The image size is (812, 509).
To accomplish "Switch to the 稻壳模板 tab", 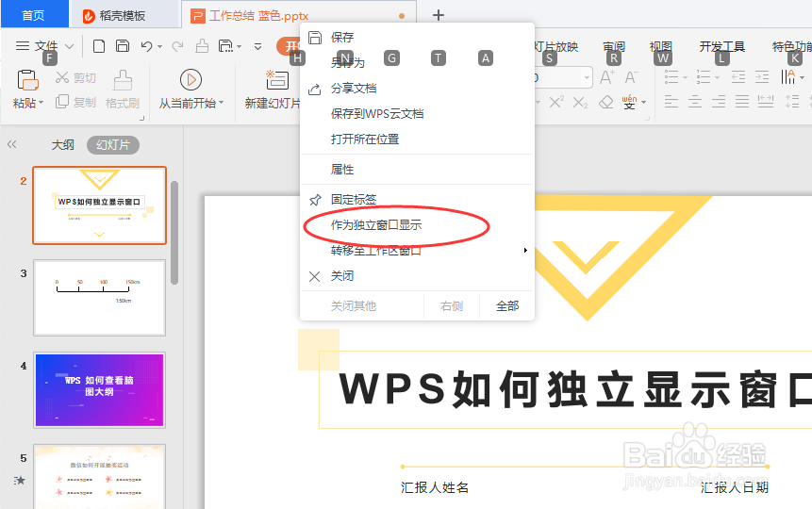I will [123, 15].
